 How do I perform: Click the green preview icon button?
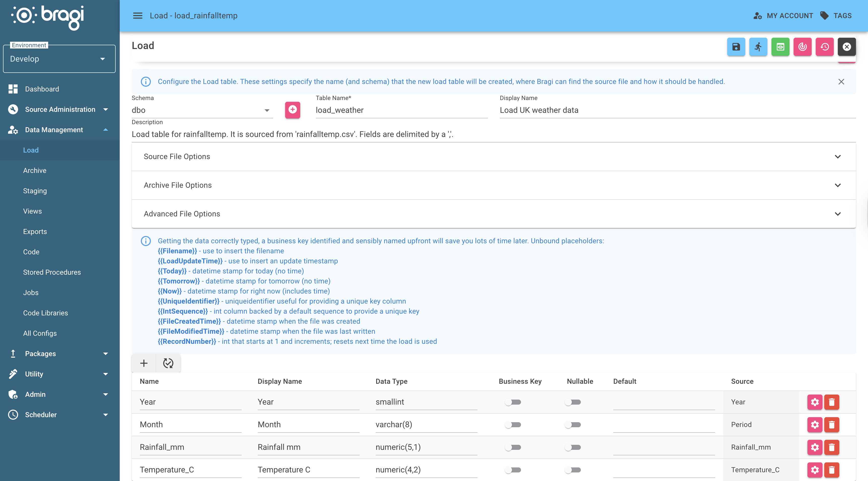point(780,46)
